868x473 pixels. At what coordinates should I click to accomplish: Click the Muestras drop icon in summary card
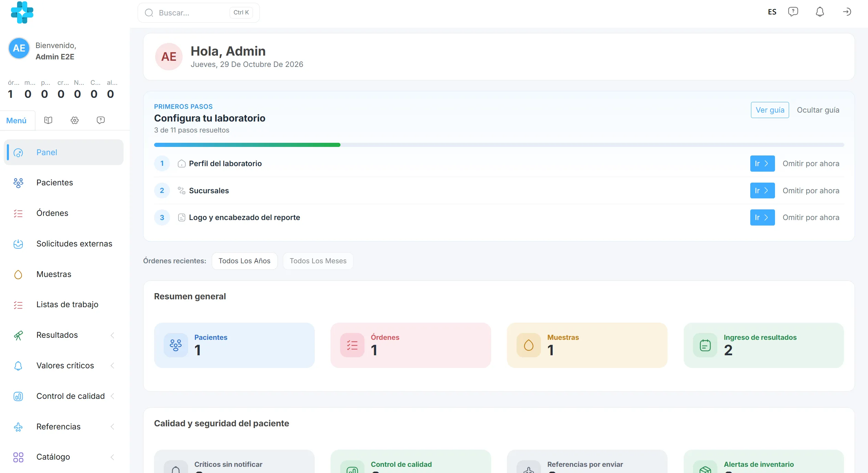tap(529, 345)
